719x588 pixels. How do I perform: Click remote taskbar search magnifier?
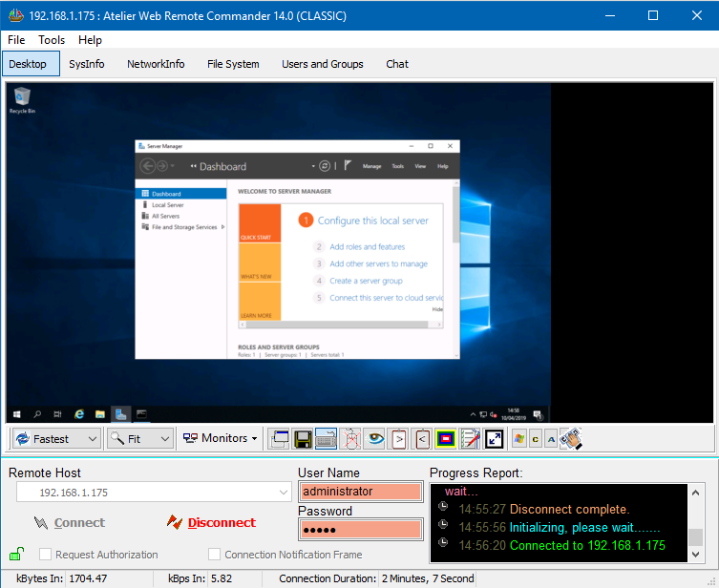[x=37, y=414]
